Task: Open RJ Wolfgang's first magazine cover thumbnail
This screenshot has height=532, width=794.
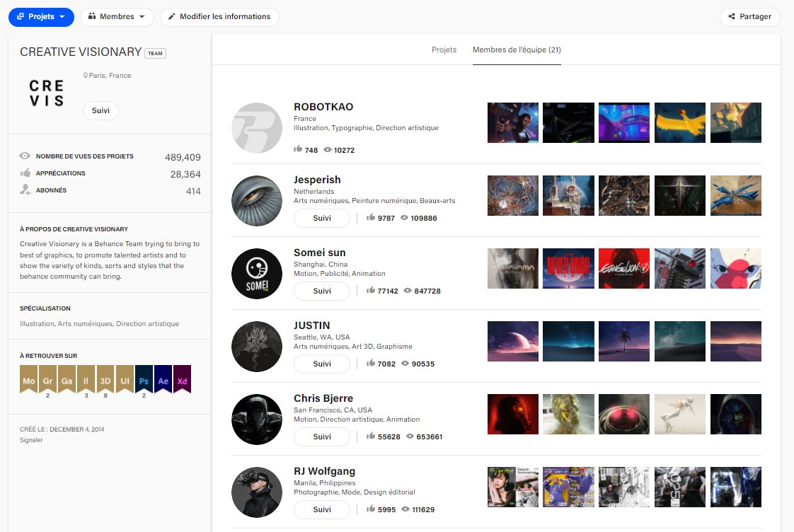Action: [513, 487]
